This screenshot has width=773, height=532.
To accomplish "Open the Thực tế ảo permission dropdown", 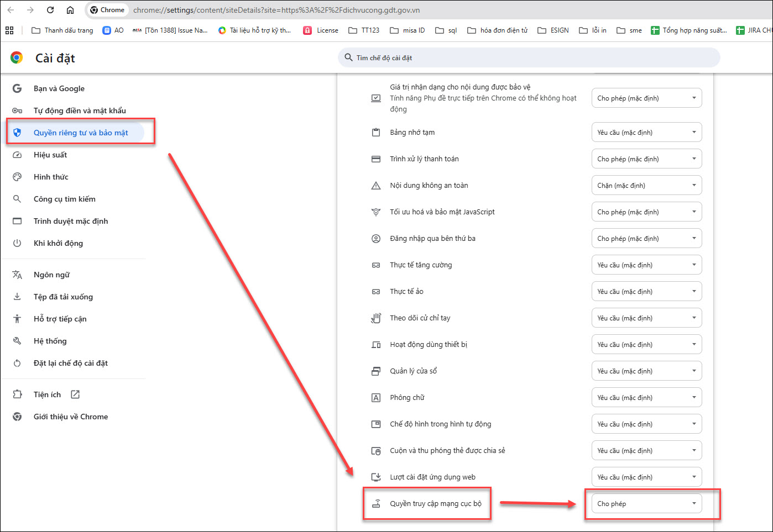I will coord(646,292).
